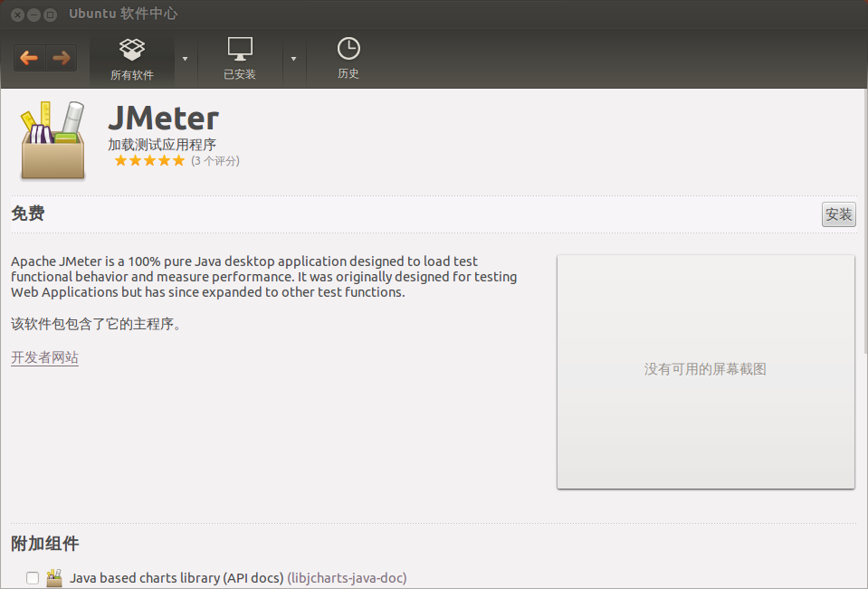The image size is (868, 589).
Task: Go forward with the right arrow button
Action: point(62,58)
